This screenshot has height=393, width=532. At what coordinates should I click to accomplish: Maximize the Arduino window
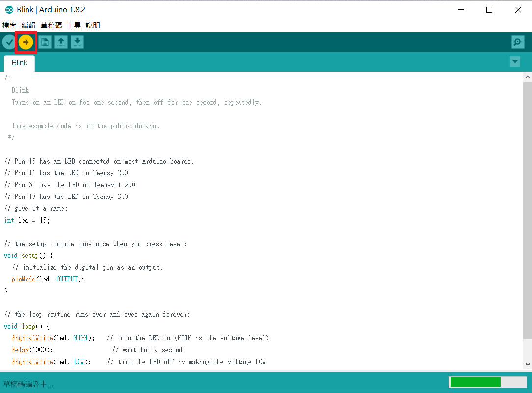(489, 10)
